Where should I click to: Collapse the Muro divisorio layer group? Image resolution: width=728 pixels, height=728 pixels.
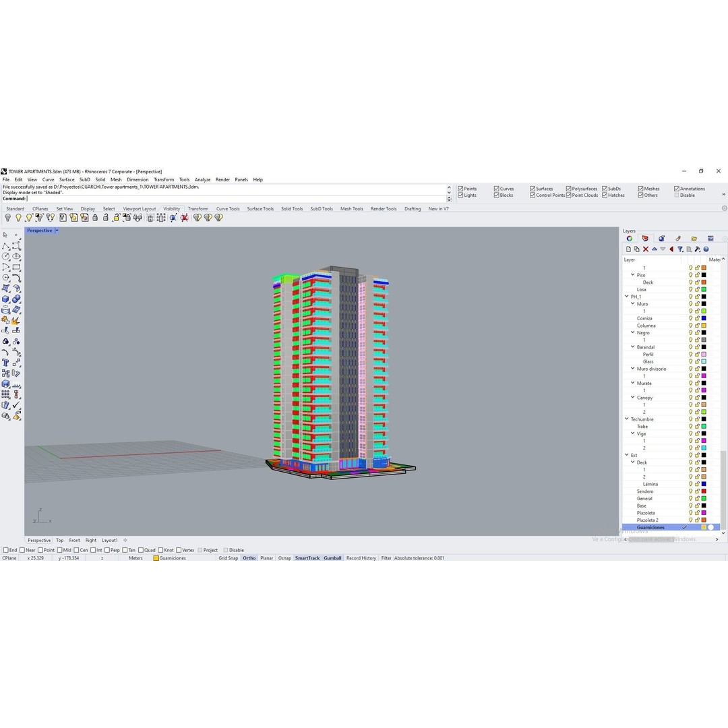click(x=632, y=369)
